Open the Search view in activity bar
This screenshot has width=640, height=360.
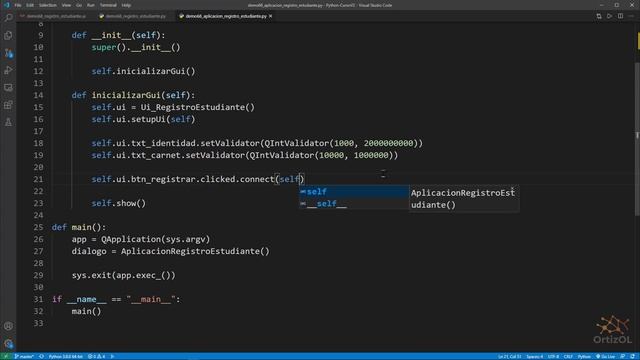[x=8, y=18]
